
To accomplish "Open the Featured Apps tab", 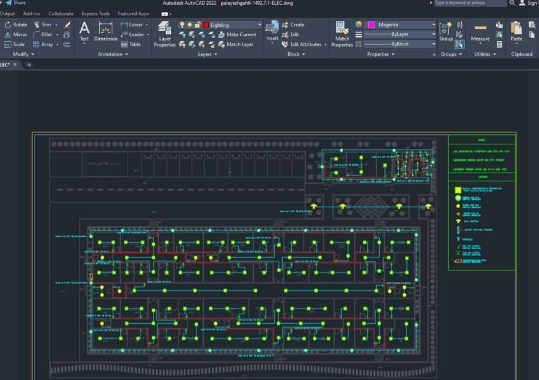I will point(133,14).
